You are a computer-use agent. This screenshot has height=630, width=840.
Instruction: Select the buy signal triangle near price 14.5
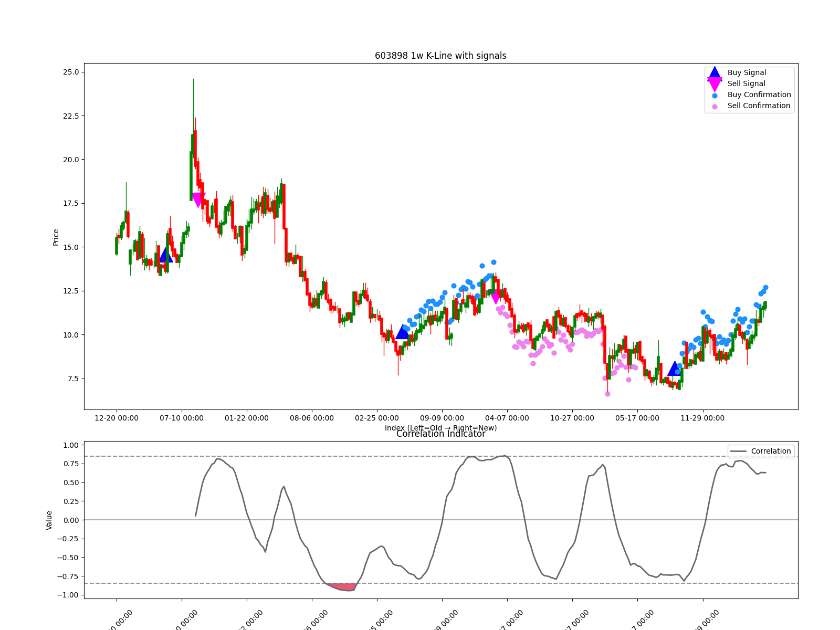point(166,255)
